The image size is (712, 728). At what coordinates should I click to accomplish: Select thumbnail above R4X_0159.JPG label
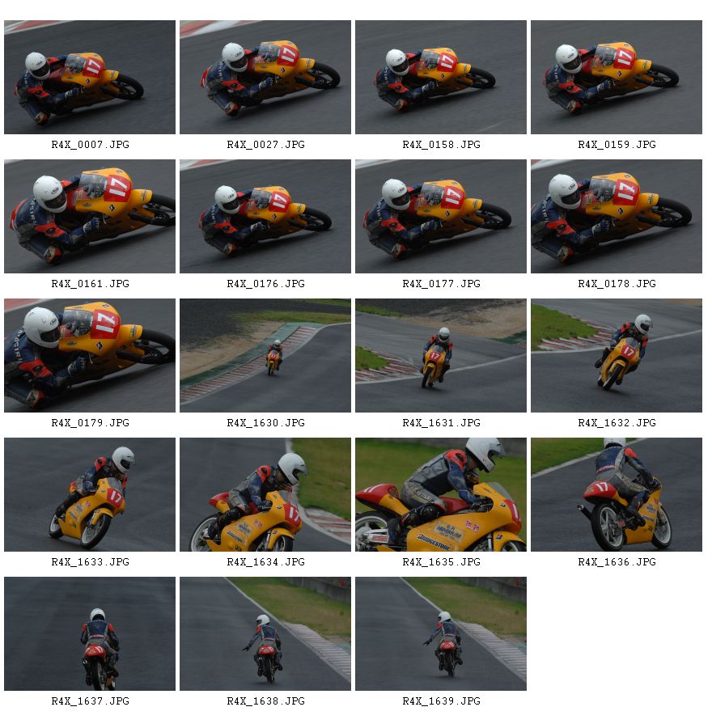point(617,77)
